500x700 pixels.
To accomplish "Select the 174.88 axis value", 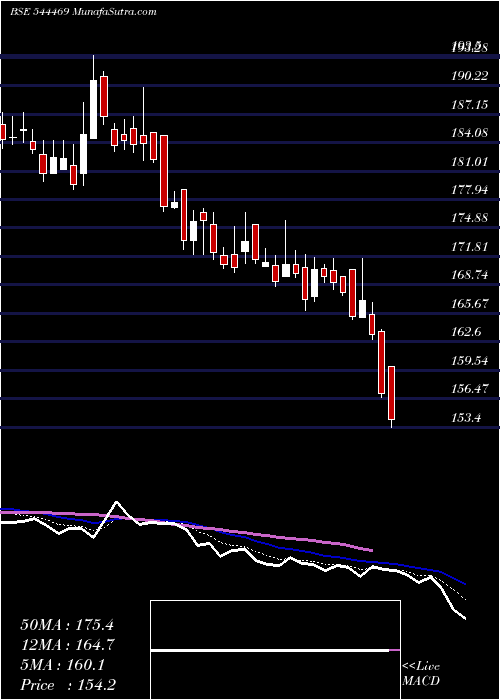I will coord(469,218).
